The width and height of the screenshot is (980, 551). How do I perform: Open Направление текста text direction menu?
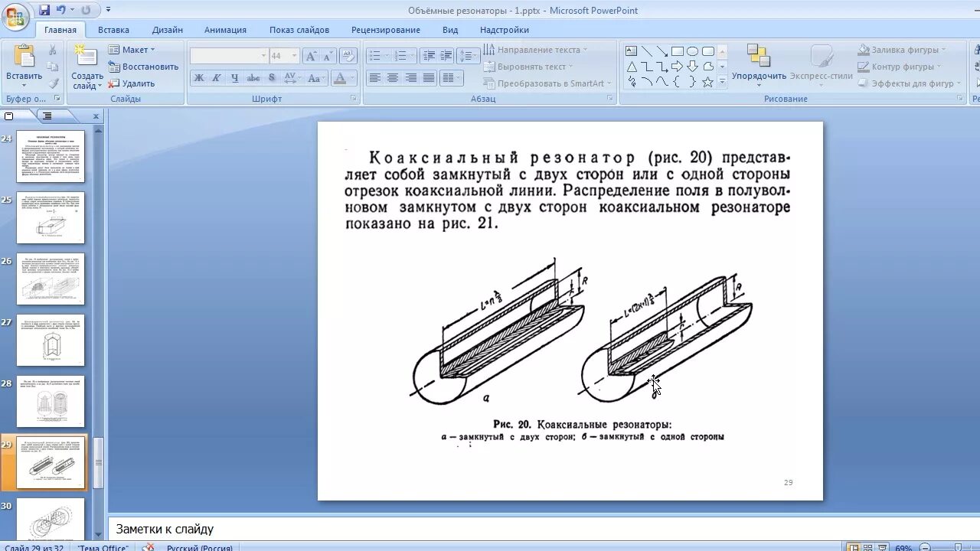535,50
